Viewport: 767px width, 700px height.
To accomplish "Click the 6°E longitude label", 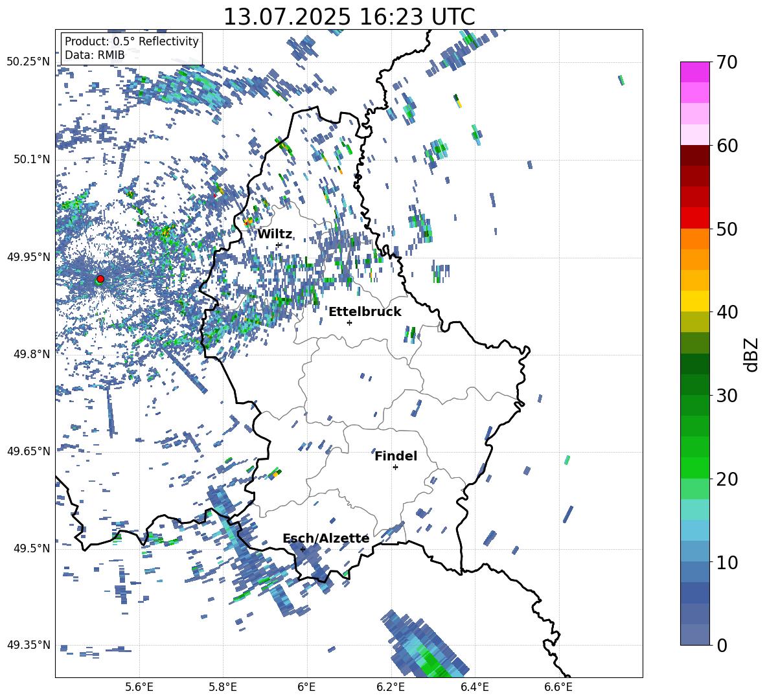I will (306, 687).
